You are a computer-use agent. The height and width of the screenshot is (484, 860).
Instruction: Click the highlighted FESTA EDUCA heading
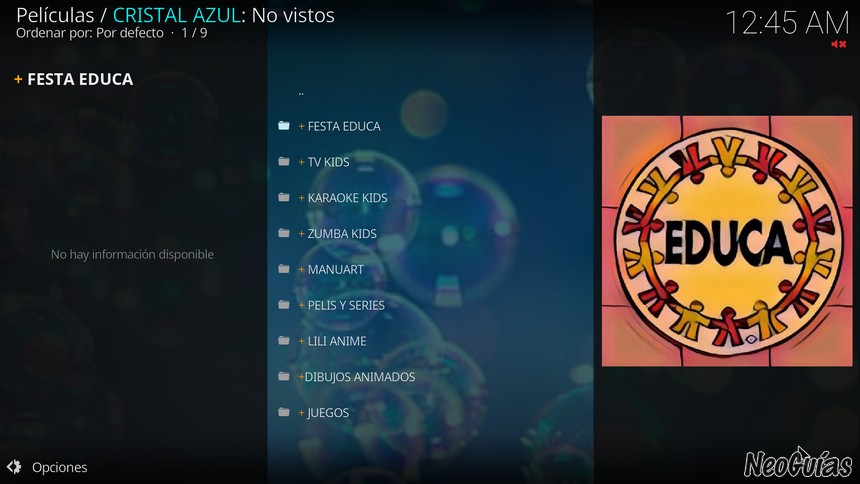point(74,79)
